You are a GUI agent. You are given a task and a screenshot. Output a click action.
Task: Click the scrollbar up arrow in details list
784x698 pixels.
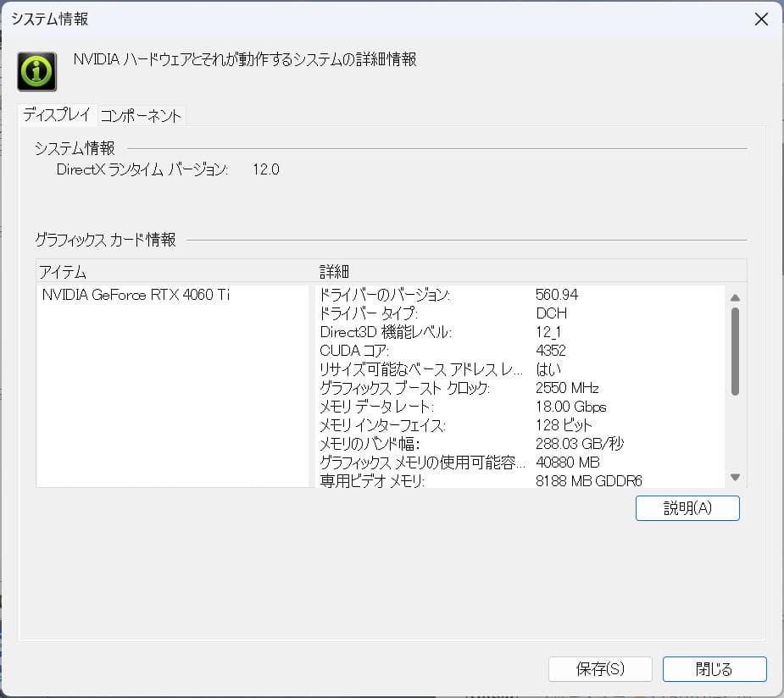click(x=735, y=297)
